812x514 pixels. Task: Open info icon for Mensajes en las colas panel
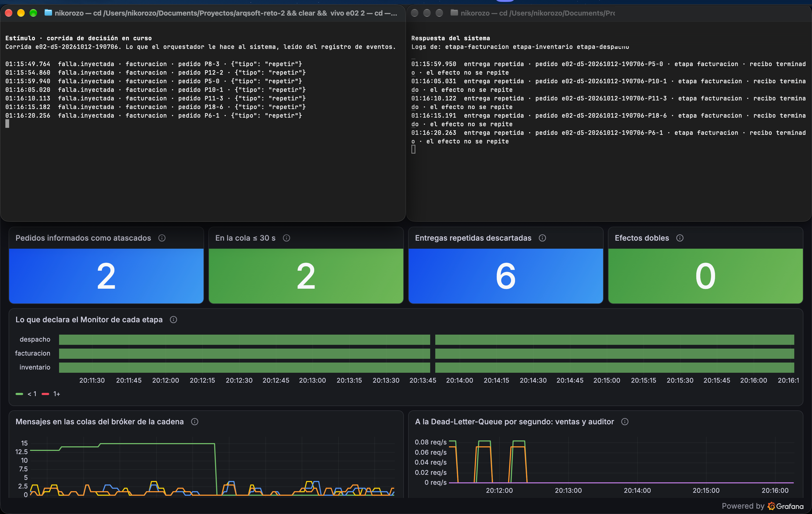[195, 422]
